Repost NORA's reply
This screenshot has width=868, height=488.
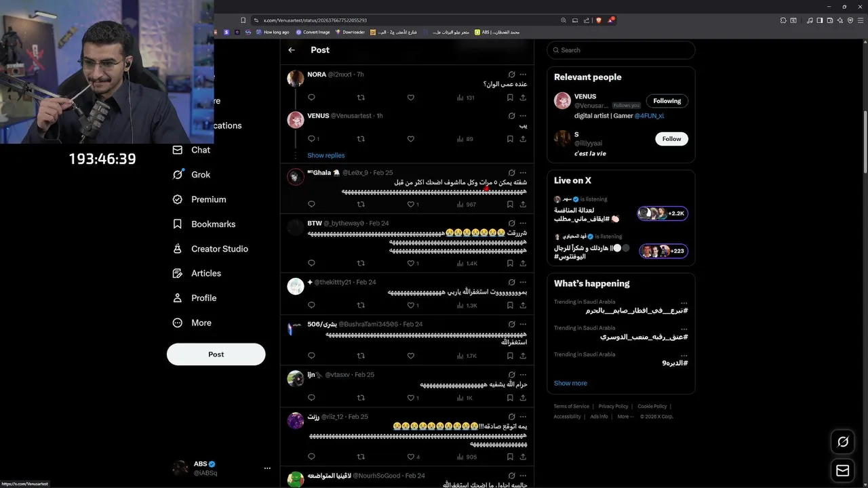361,98
